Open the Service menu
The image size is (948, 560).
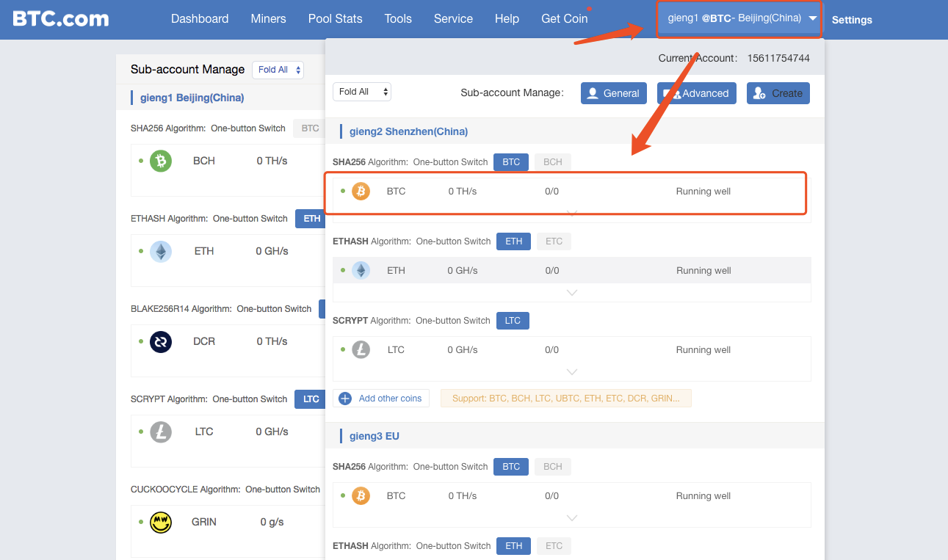(453, 19)
